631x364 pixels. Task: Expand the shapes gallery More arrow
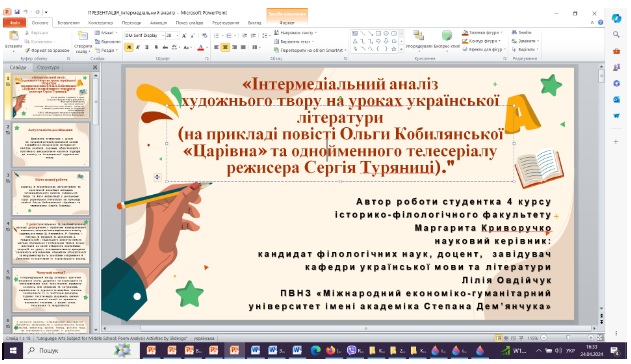click(401, 49)
